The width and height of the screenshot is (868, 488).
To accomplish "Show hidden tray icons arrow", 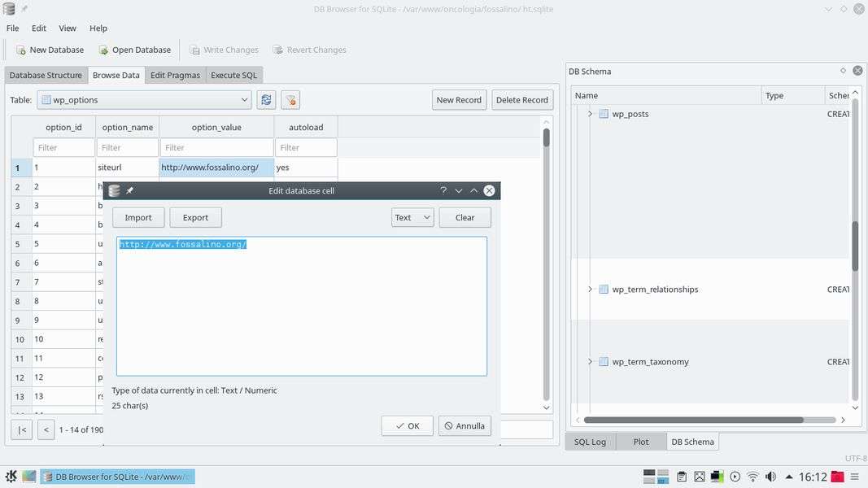I will point(789,477).
